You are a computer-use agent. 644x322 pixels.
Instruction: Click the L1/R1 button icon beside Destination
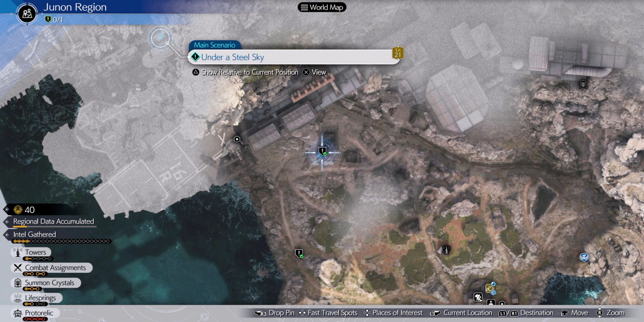point(508,313)
